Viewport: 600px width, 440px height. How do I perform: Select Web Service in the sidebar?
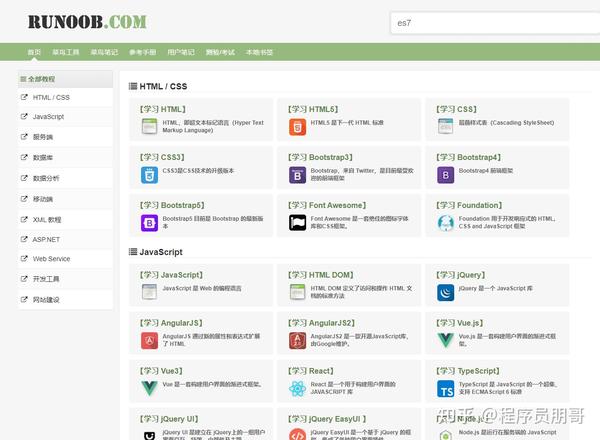[65, 259]
